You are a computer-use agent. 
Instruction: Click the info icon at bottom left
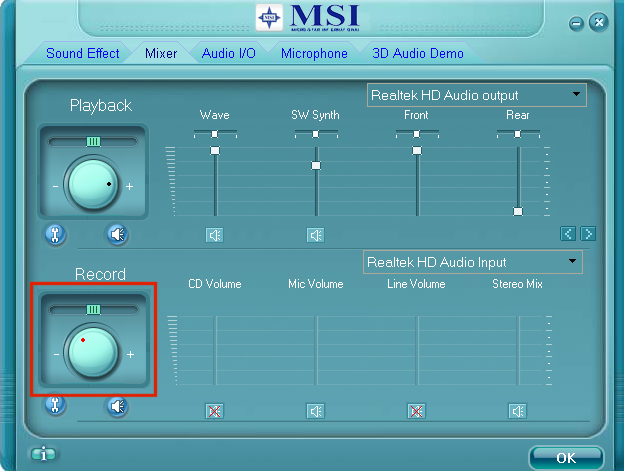pyautogui.click(x=42, y=454)
